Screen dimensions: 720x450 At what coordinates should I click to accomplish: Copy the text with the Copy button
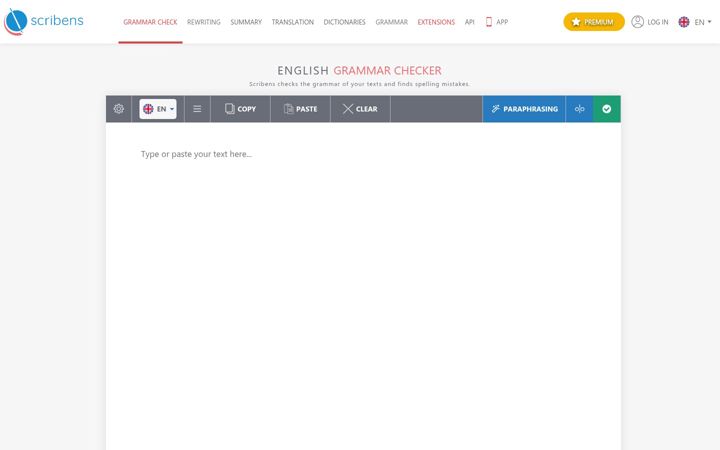pyautogui.click(x=240, y=109)
